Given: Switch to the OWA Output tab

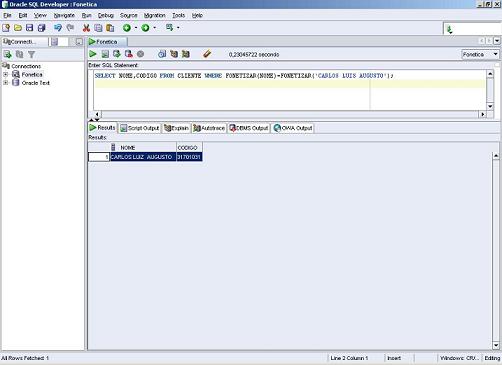Looking at the screenshot, I should [293, 128].
